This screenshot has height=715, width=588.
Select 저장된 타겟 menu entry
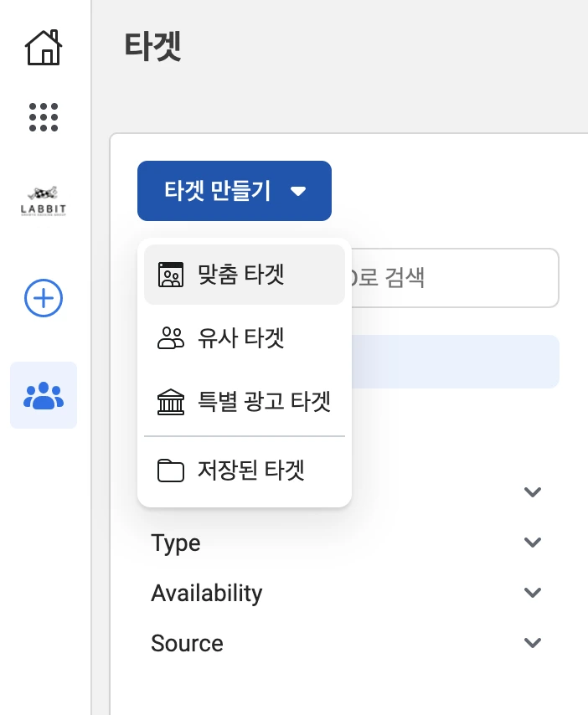tap(251, 471)
